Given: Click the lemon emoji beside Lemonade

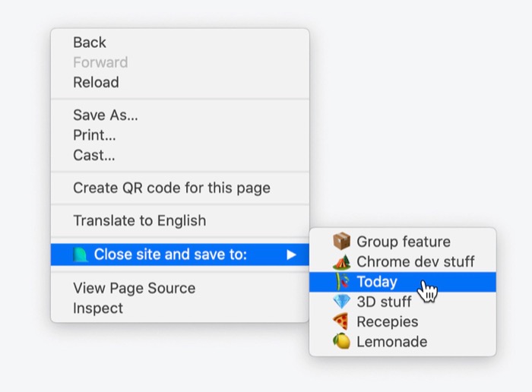Looking at the screenshot, I should (x=341, y=341).
